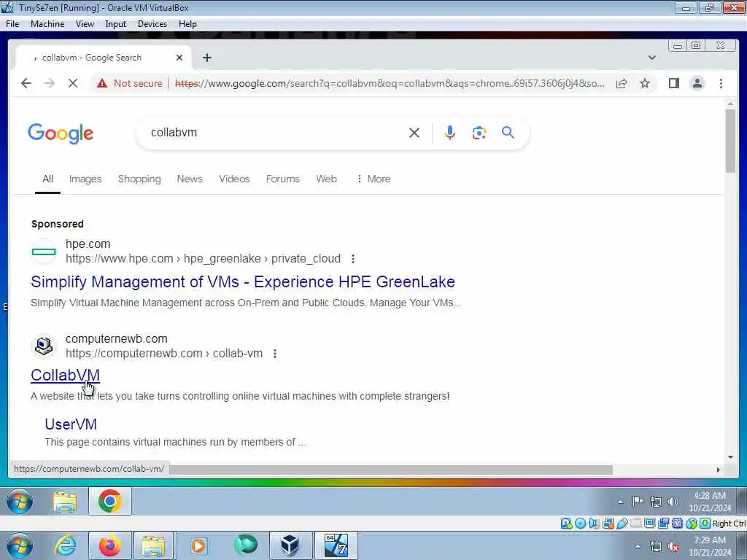Open the guest Windows Start button

pyautogui.click(x=20, y=502)
